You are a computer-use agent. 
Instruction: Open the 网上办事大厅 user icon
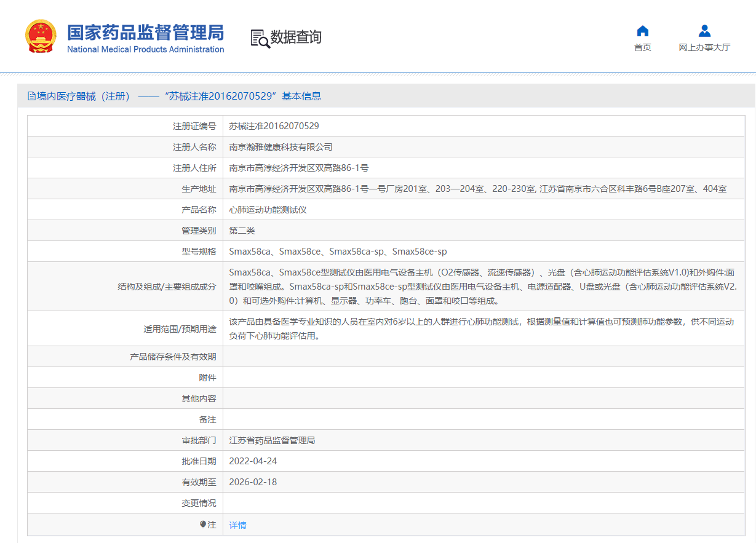(x=705, y=31)
